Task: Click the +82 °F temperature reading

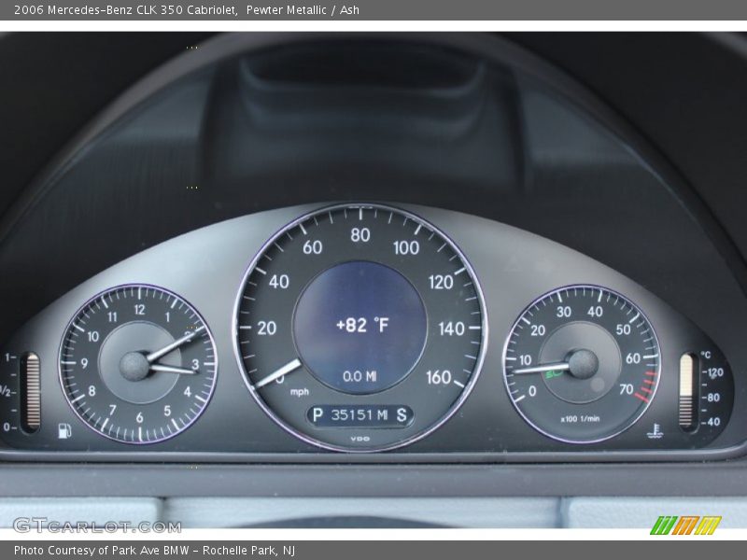Action: point(361,325)
